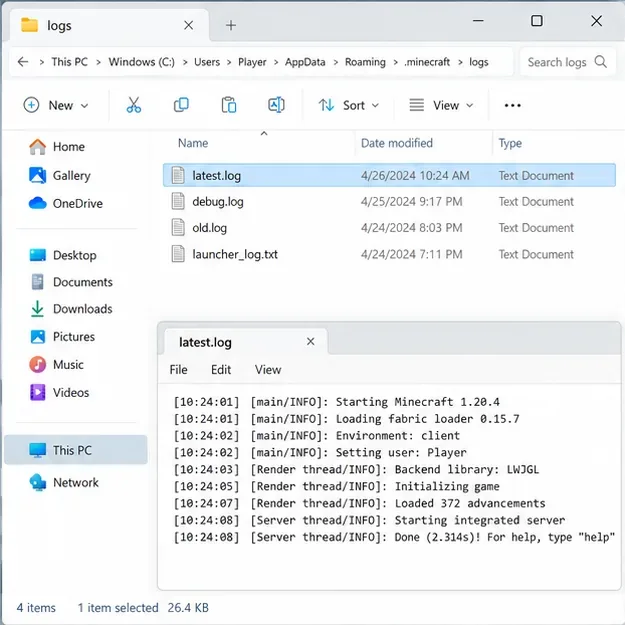The height and width of the screenshot is (625, 625).
Task: Click the Paste clipboard icon
Action: pos(229,105)
